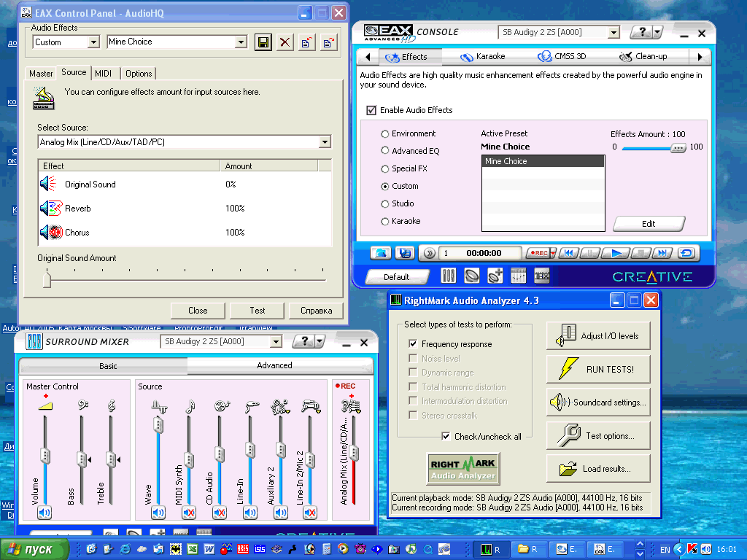Toggle mute under Auxiliary 2 slider
This screenshot has width=747, height=560.
coord(281,513)
